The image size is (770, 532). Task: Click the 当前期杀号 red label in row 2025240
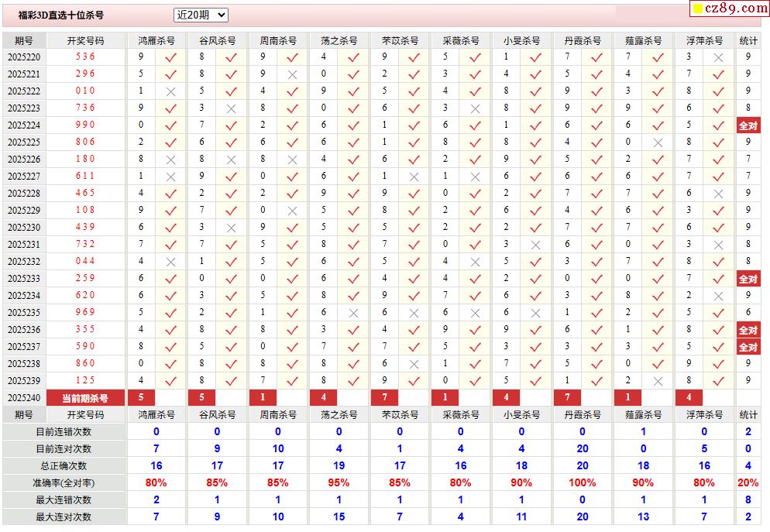[85, 398]
